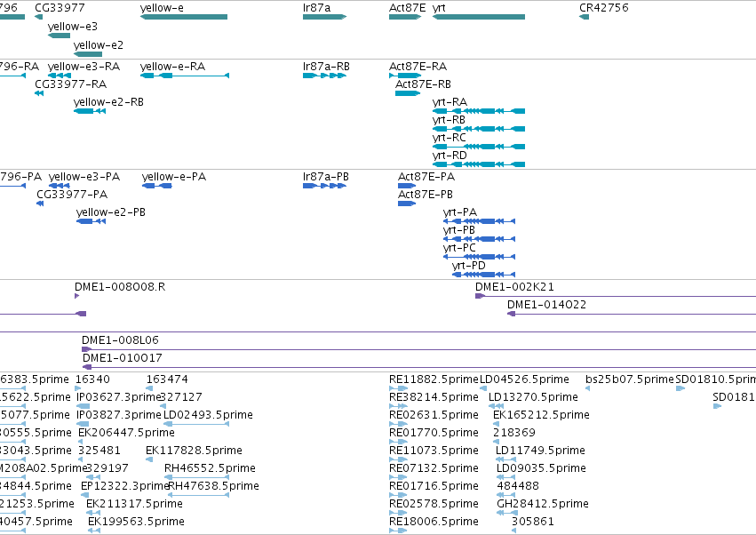Click the CG33977 gene label
The height and width of the screenshot is (535, 756).
click(60, 8)
